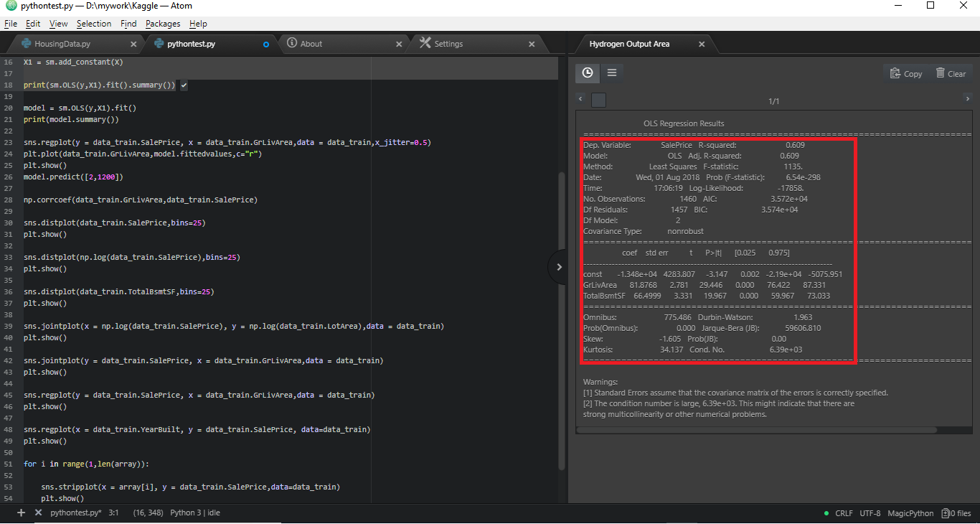
Task: Clear the Hydrogen Output Area
Action: pyautogui.click(x=951, y=73)
